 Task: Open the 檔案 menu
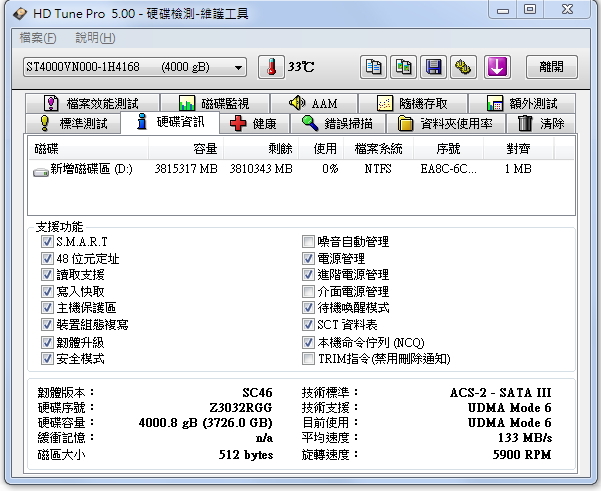click(x=38, y=38)
